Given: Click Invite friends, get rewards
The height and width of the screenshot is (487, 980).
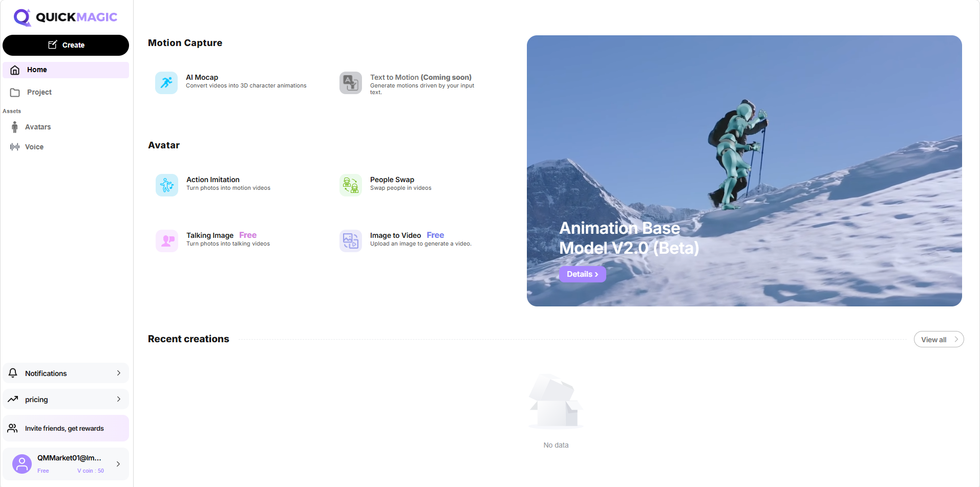Looking at the screenshot, I should point(66,428).
